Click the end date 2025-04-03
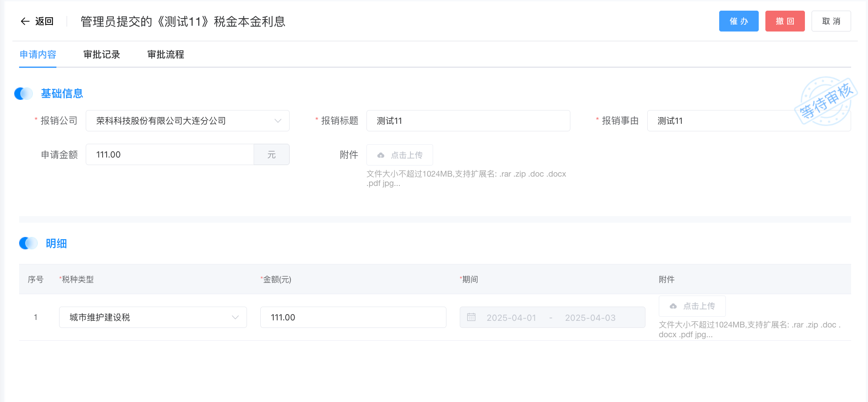The image size is (868, 402). pyautogui.click(x=590, y=318)
